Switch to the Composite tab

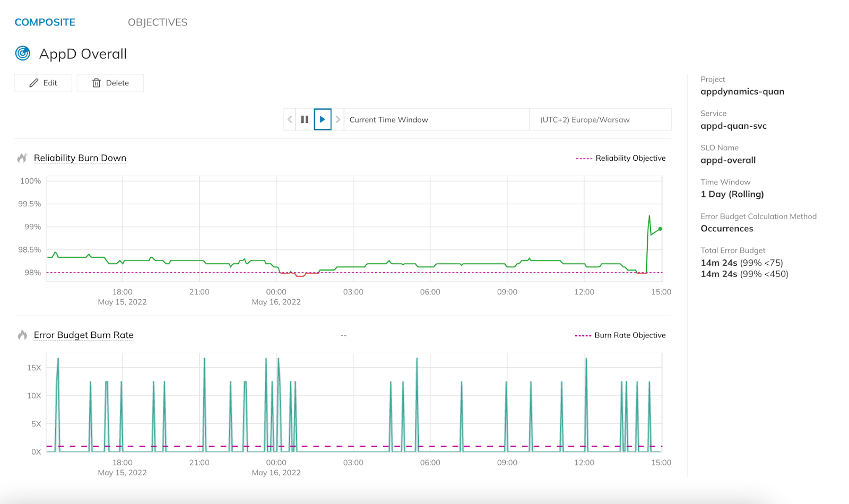(45, 22)
